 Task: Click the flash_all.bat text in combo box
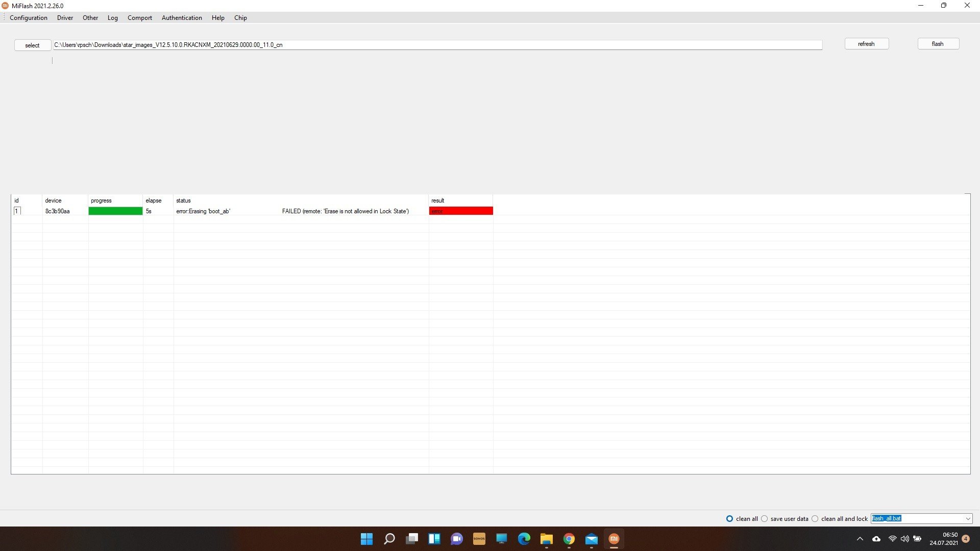click(x=887, y=518)
